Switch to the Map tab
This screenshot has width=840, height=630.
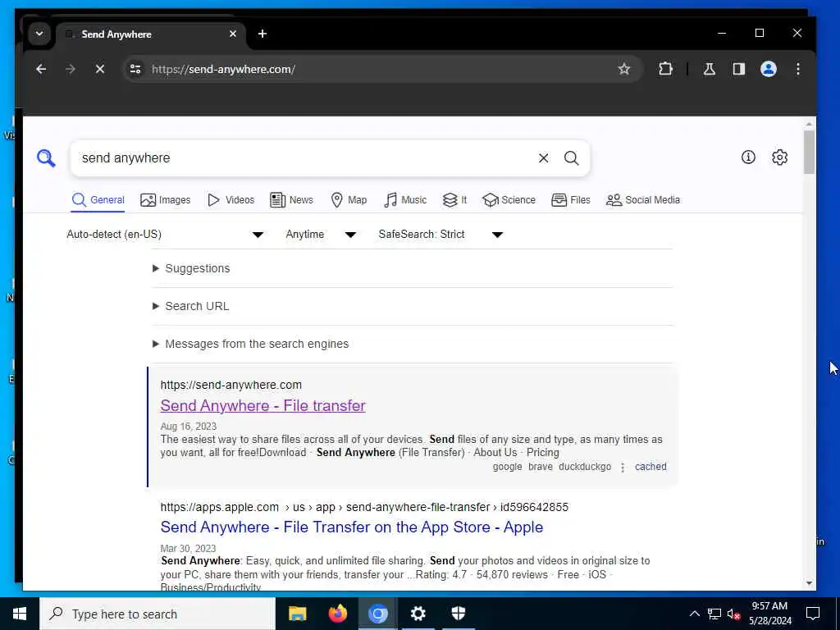pos(349,200)
